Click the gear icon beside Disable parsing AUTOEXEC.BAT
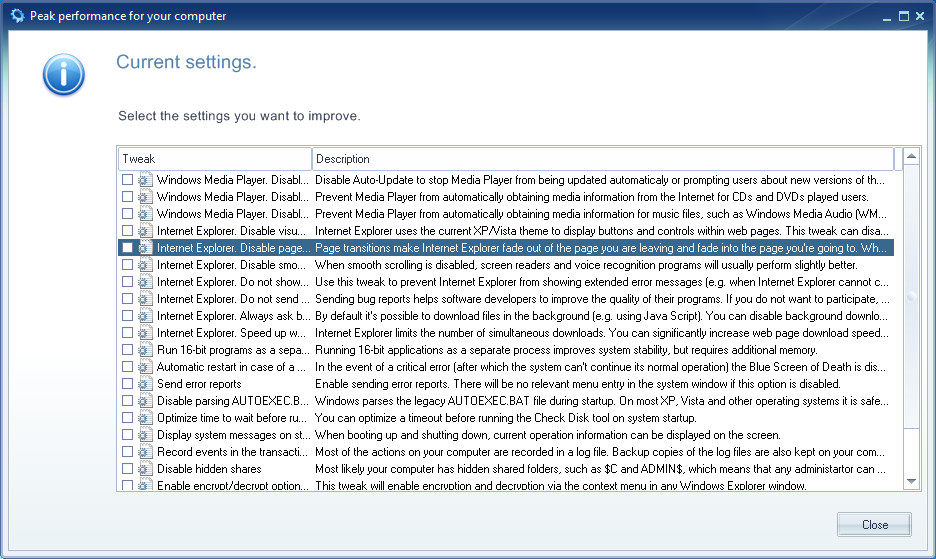Viewport: 936px width, 559px height. tap(144, 401)
